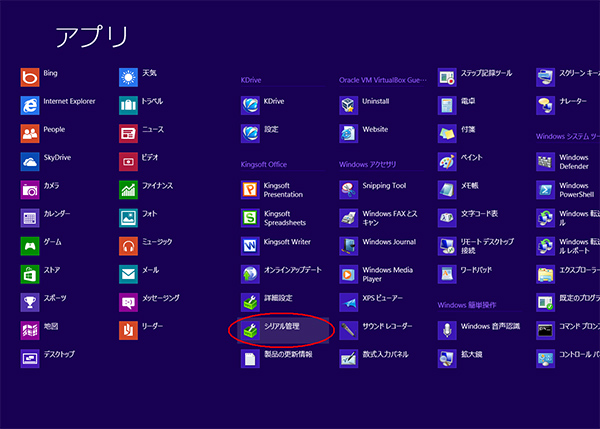Launch Internet Explorer icon
This screenshot has width=600, height=429.
[x=30, y=105]
